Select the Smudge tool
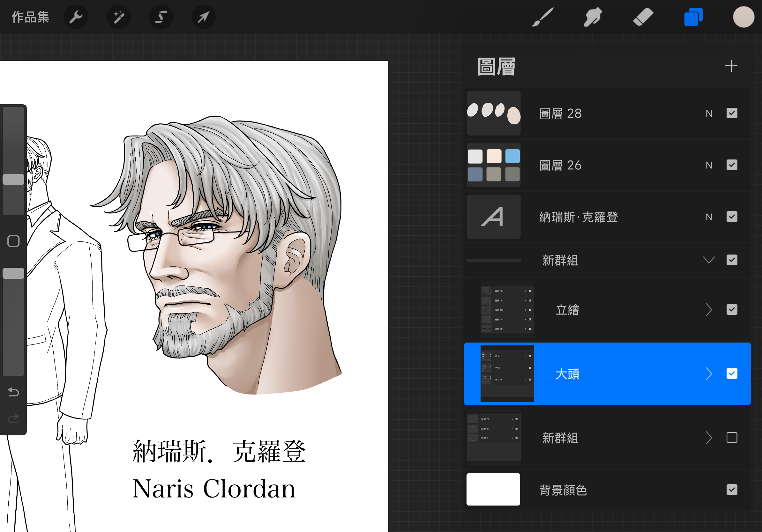The height and width of the screenshot is (532, 762). [593, 17]
